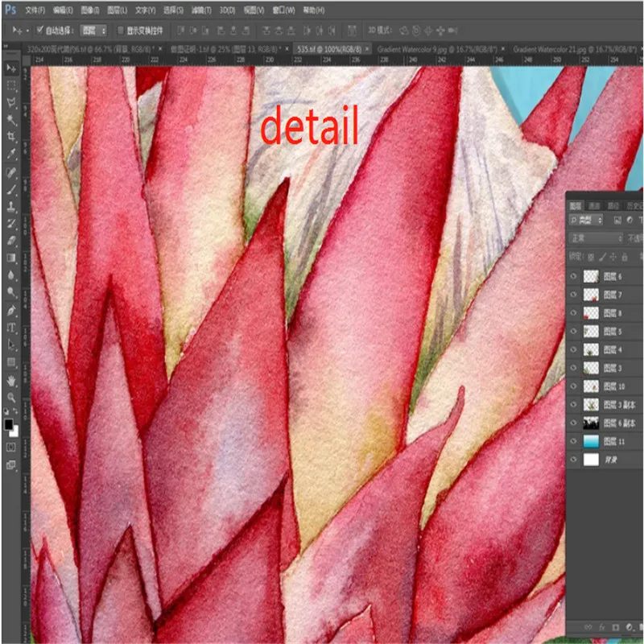This screenshot has width=644, height=644.
Task: Click the pixel layer filter icon
Action: pos(617,221)
